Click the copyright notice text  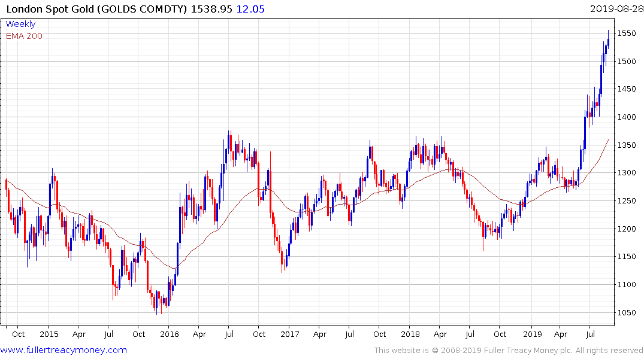[509, 351]
